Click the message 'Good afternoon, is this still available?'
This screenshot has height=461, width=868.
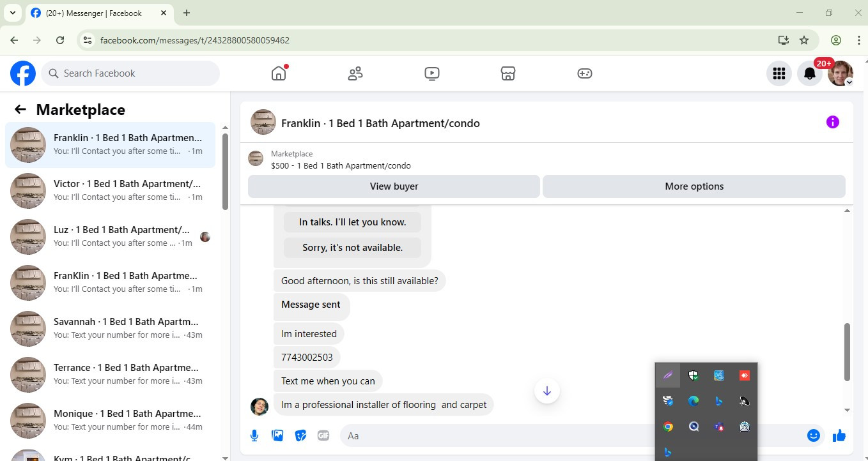point(360,280)
